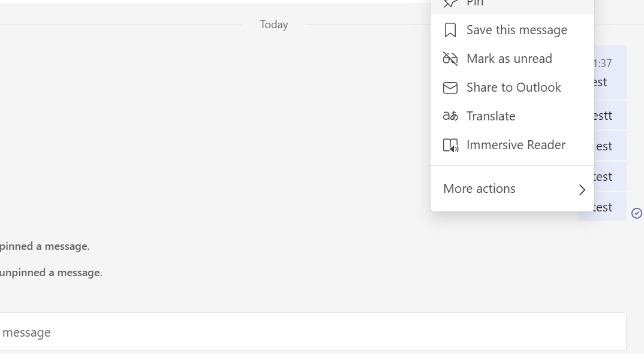The image size is (644, 354).
Task: Choose Save this message option
Action: tap(516, 29)
